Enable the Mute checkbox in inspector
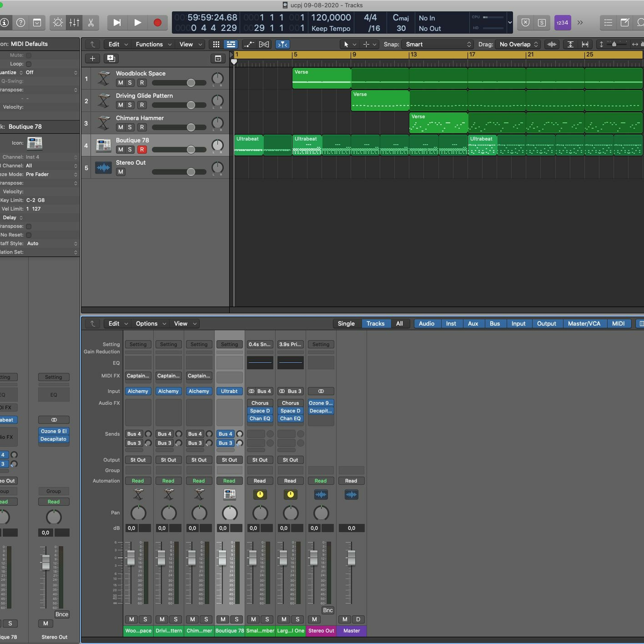644x644 pixels. [29, 55]
